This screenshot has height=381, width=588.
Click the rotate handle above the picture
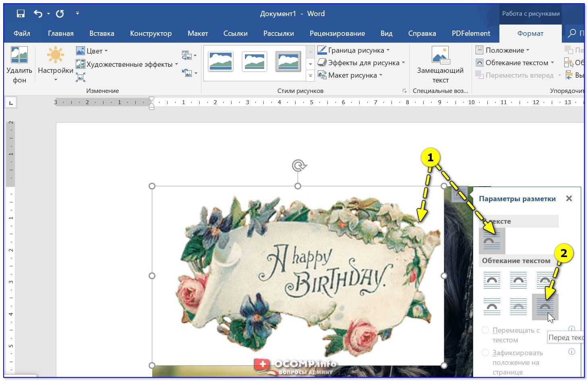299,165
